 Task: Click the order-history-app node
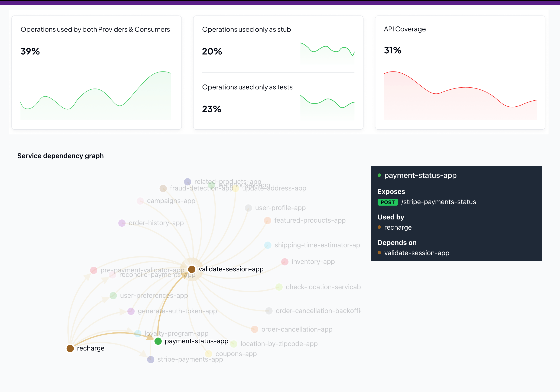click(122, 223)
